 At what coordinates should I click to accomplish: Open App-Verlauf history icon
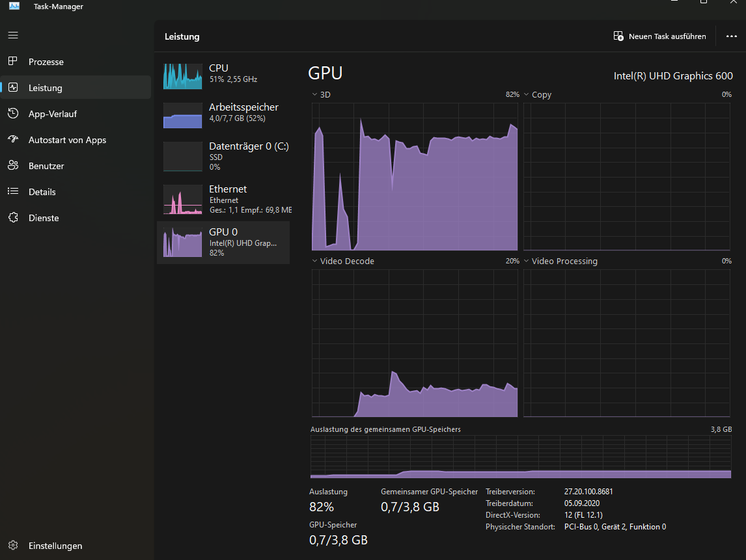tap(13, 114)
